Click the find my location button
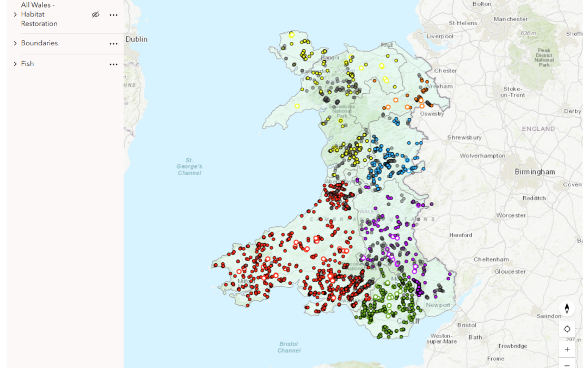The width and height of the screenshot is (588, 368). coord(567,329)
